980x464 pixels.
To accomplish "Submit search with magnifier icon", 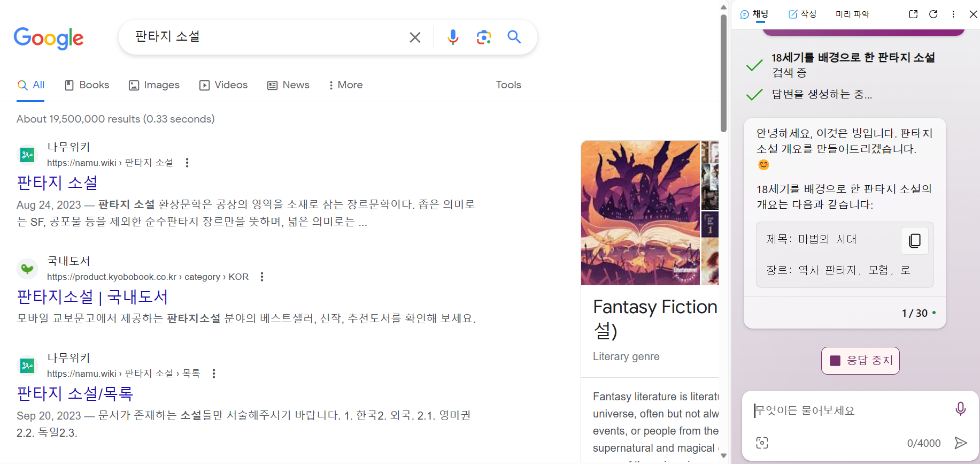I will click(514, 37).
